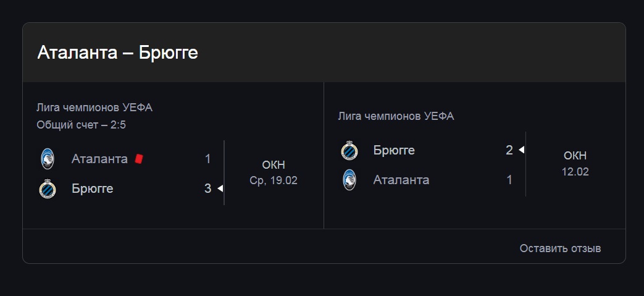Select team name Брюгге in 12.02 match
Image resolution: width=644 pixels, height=296 pixels.
[395, 150]
